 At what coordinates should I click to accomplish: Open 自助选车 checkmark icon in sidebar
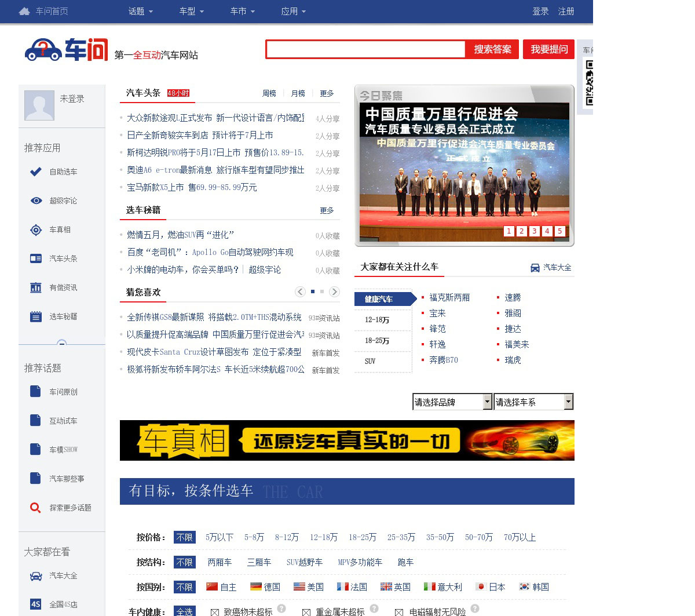point(36,172)
